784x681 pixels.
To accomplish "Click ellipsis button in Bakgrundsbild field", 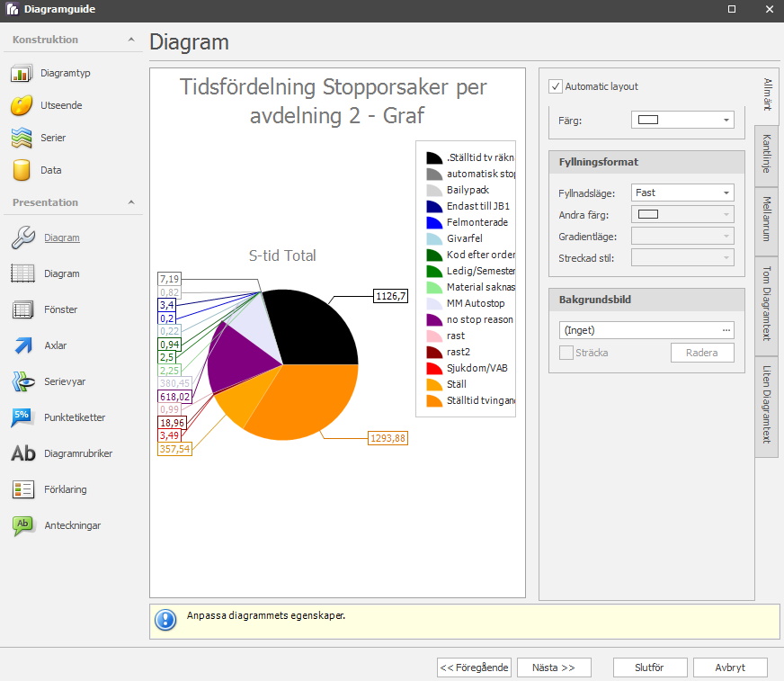I will [726, 330].
